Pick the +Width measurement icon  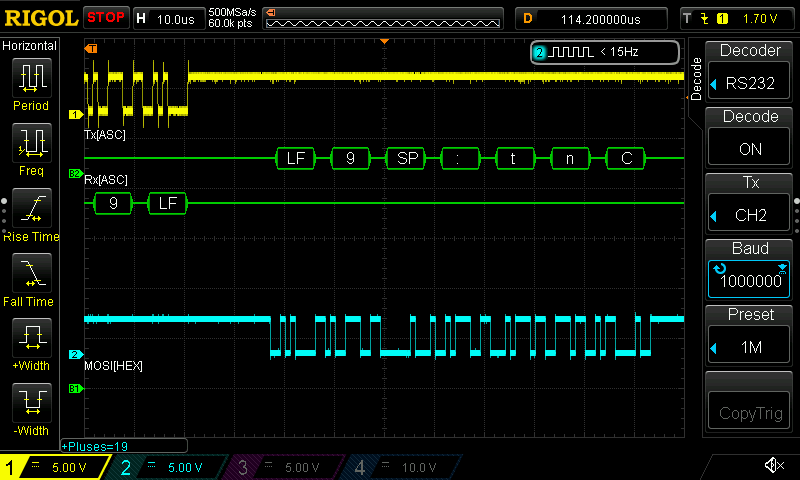(x=30, y=338)
